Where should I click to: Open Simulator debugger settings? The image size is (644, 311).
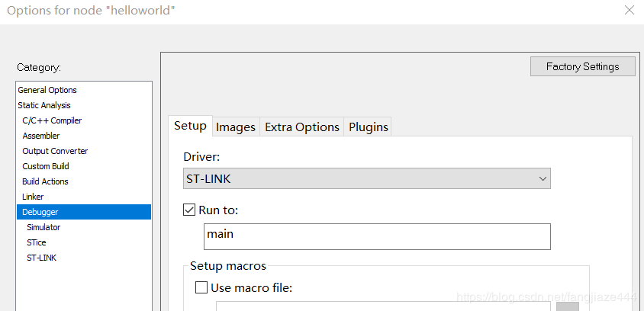(43, 227)
